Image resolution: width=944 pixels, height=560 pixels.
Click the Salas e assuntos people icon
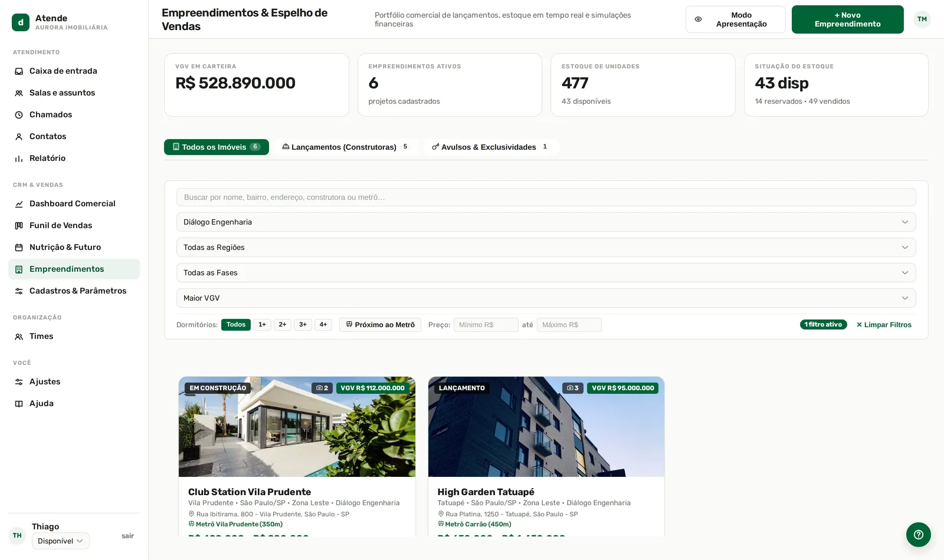point(19,93)
